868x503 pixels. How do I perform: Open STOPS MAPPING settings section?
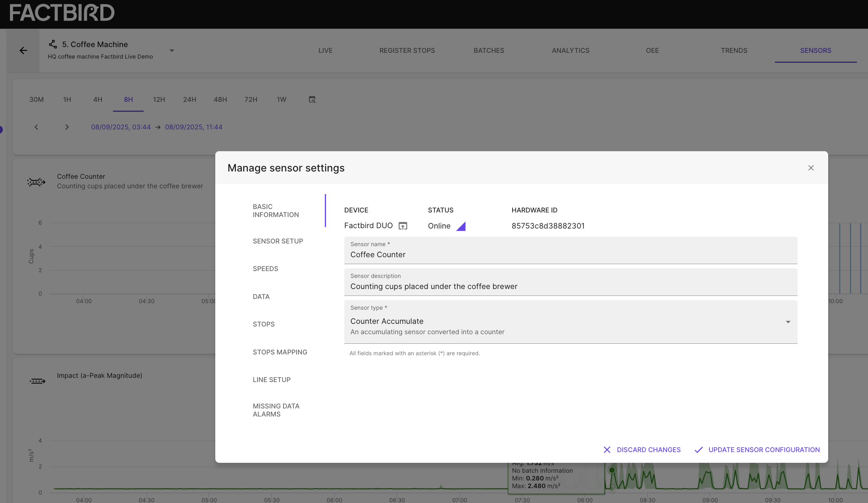(x=280, y=352)
